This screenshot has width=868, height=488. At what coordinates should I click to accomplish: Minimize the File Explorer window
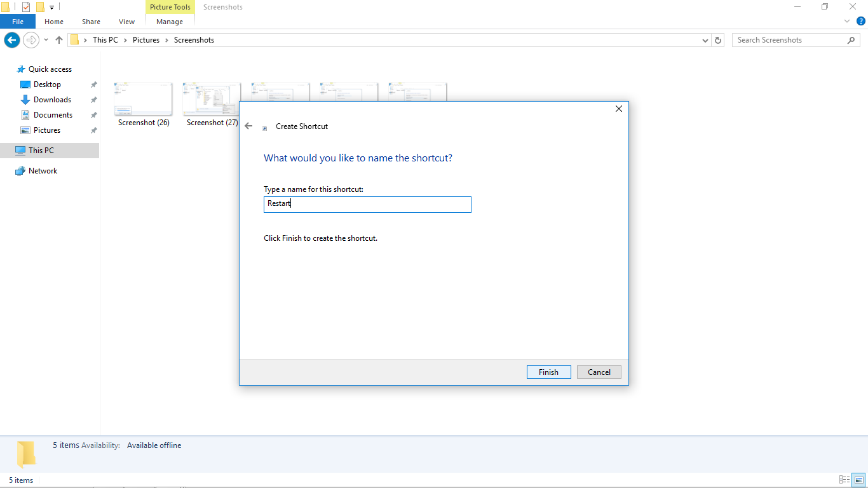click(x=797, y=7)
